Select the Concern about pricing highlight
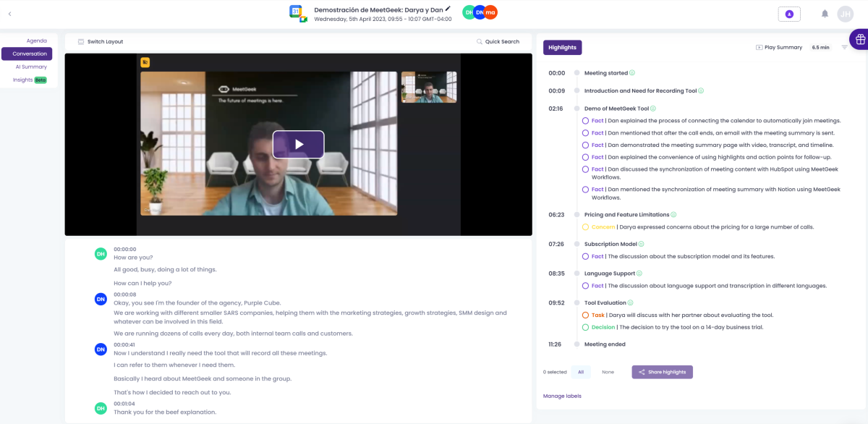Screen dimensions: 868x424 [586, 227]
